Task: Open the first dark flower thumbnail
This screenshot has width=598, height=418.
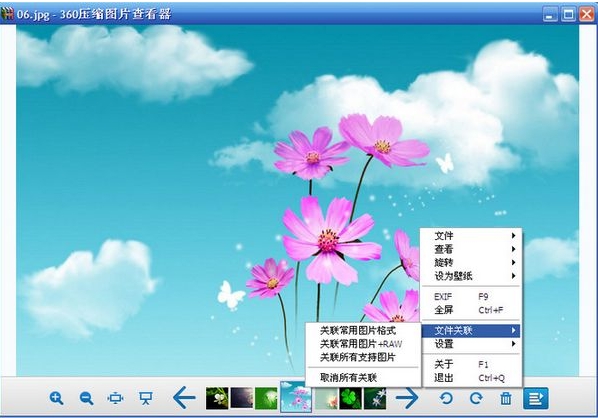Action: 217,398
